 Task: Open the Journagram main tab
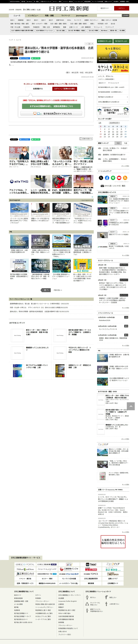pos(82,15)
